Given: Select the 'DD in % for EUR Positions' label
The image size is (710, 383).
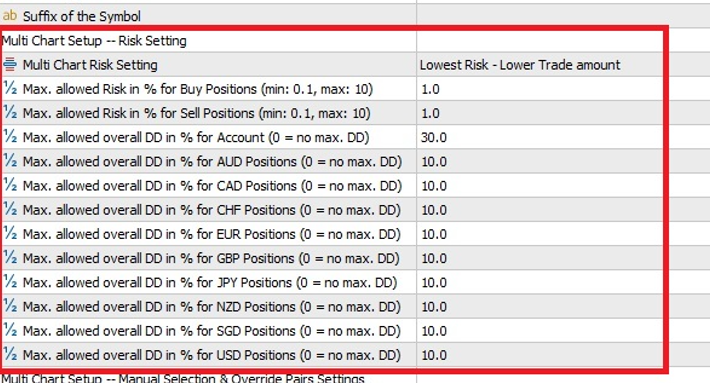Looking at the screenshot, I should 211,234.
